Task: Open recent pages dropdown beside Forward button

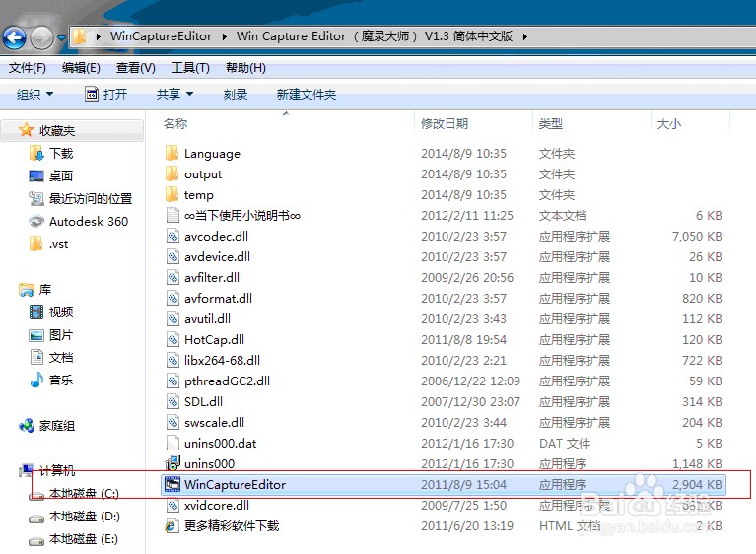Action: point(62,37)
